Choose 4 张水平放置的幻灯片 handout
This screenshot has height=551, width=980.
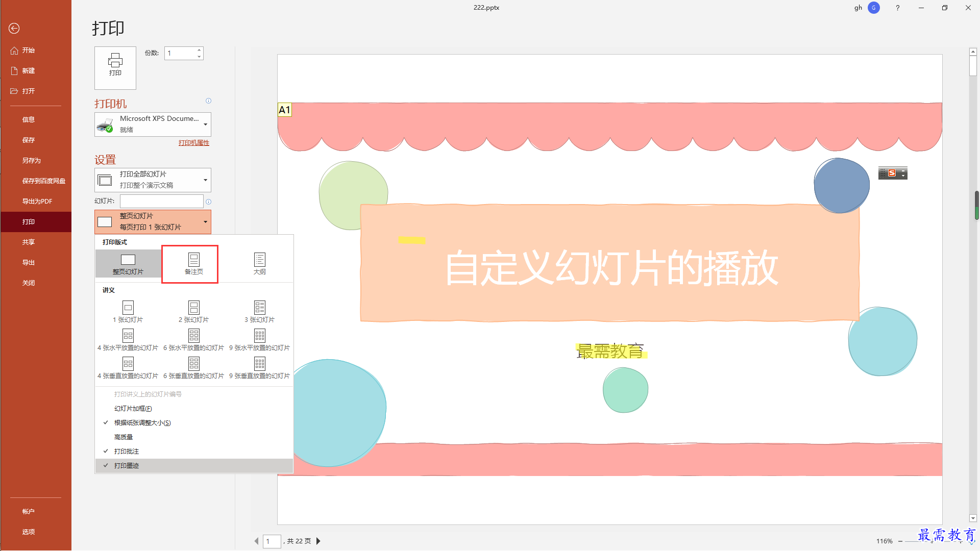pos(128,340)
